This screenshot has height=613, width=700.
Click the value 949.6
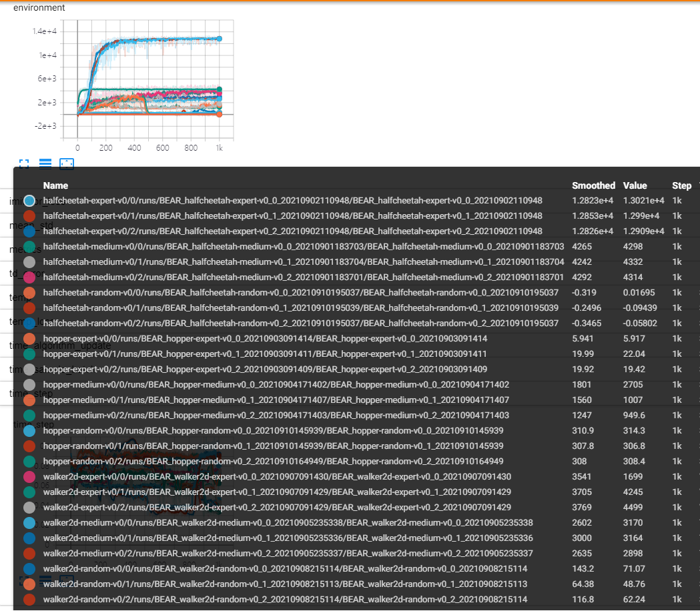634,416
